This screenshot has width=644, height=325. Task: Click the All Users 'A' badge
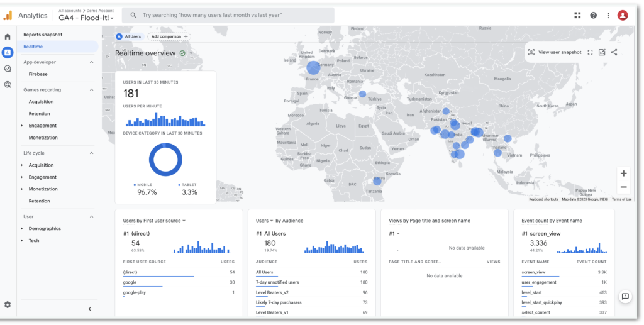point(119,36)
